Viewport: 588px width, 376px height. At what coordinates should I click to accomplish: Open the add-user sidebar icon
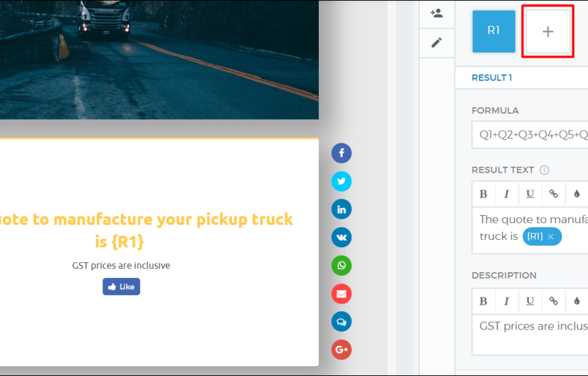tap(436, 13)
